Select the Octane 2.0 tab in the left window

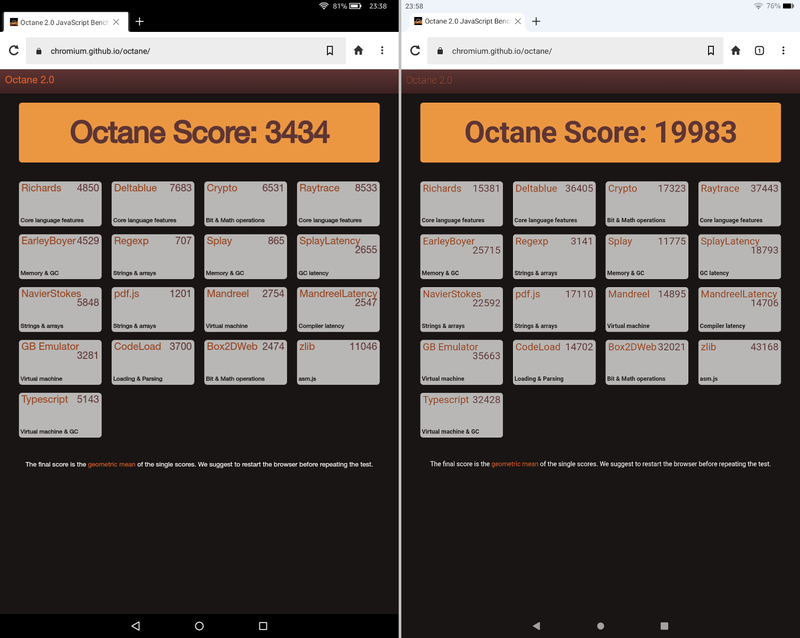(x=60, y=19)
